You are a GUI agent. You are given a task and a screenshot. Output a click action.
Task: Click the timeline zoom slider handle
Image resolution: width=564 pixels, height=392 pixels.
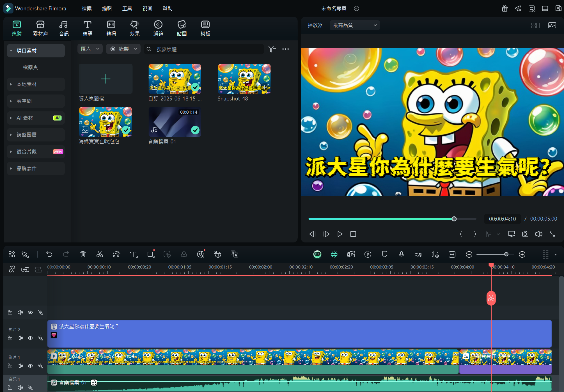(x=506, y=254)
